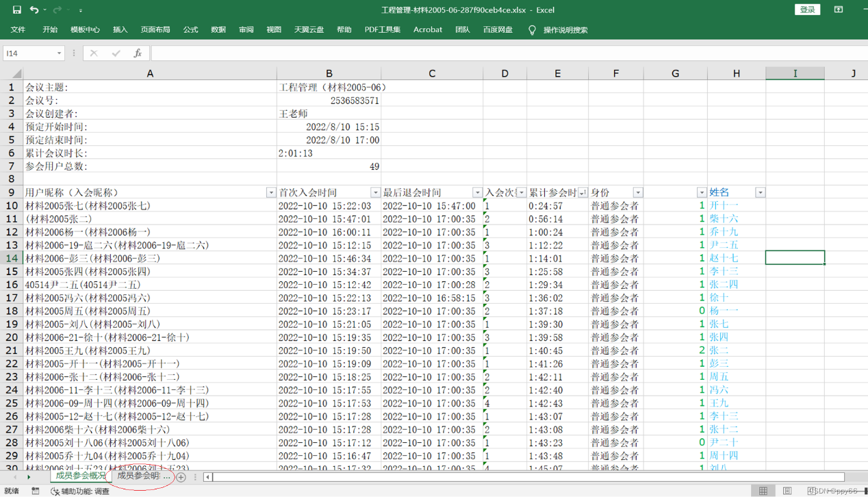Open filter dropdown for 入会次数 column
Image resolution: width=868 pixels, height=501 pixels.
coord(521,193)
